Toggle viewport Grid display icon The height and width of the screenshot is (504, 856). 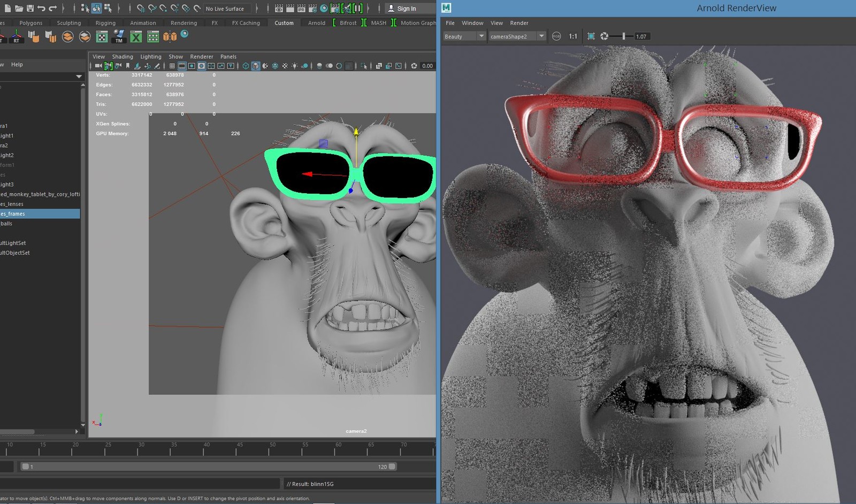pos(172,66)
